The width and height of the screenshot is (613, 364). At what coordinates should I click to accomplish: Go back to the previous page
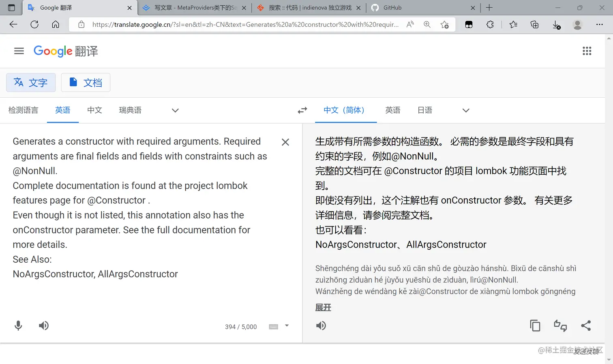coord(13,24)
